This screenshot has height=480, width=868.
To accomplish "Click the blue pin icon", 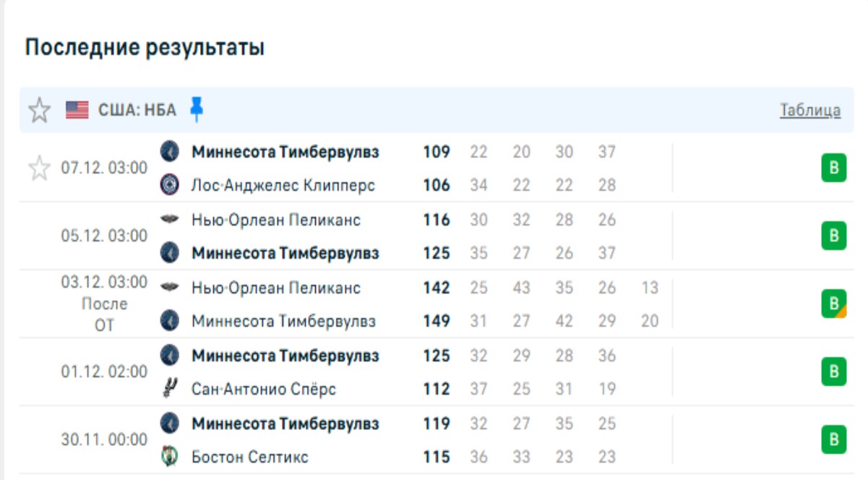I will (x=196, y=109).
